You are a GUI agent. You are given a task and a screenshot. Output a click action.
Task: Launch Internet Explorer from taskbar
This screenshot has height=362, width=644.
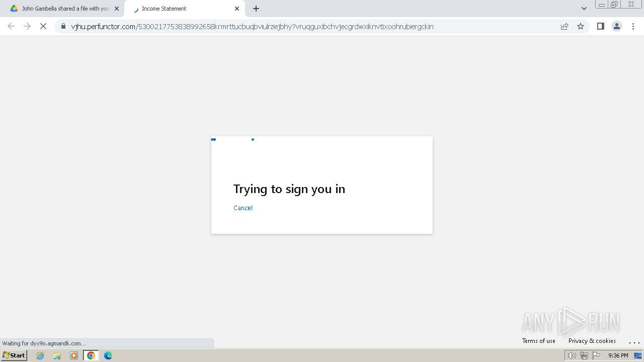click(x=40, y=355)
